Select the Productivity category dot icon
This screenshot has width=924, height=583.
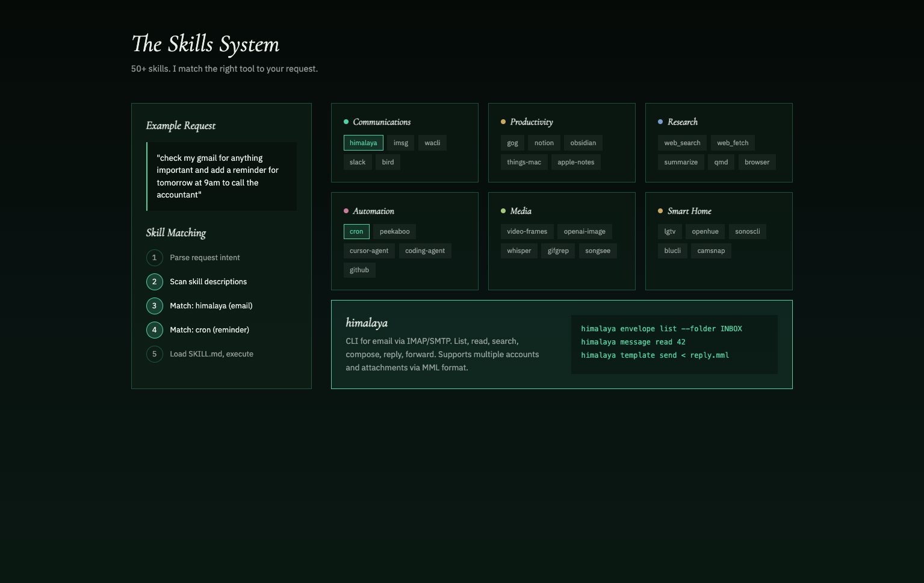503,121
